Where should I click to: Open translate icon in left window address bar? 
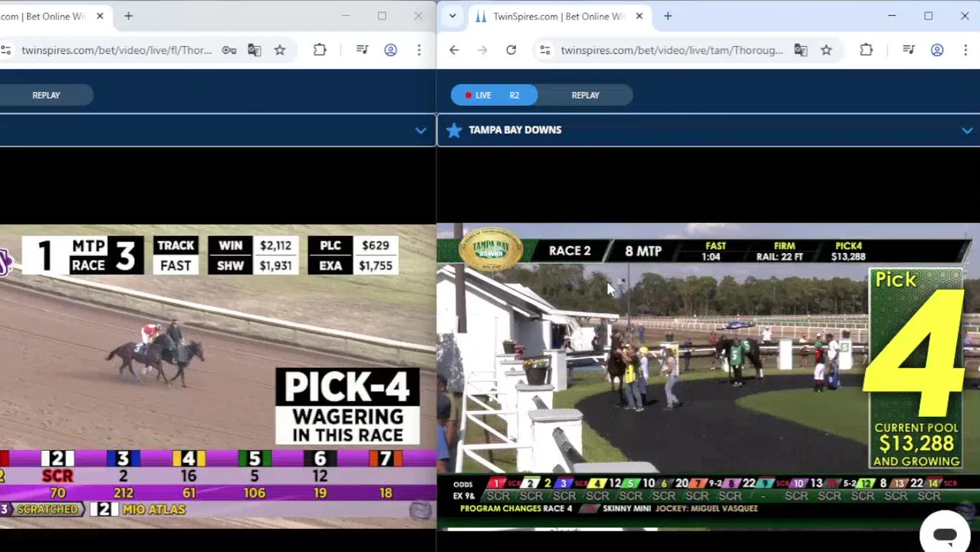click(x=255, y=50)
